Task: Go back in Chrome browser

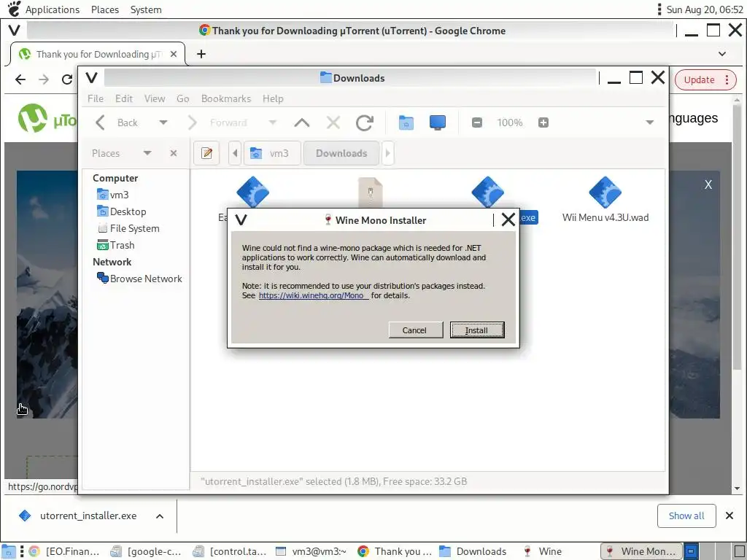Action: pyautogui.click(x=20, y=79)
